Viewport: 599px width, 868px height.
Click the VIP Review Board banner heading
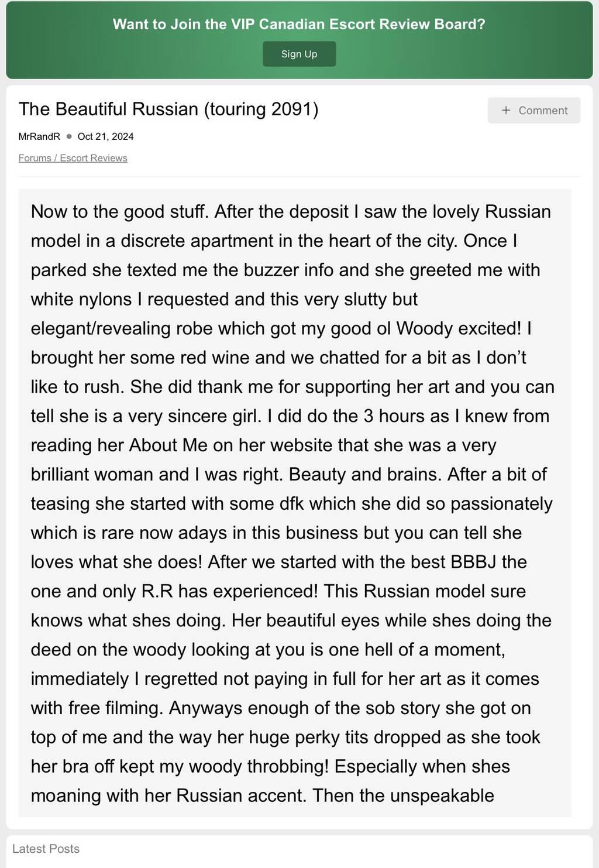coord(299,24)
